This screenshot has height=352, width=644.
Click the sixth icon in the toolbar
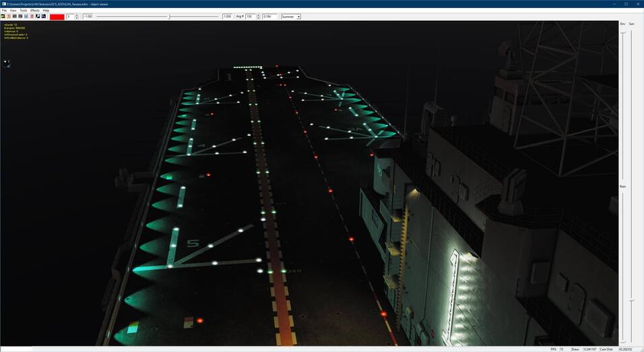pyautogui.click(x=32, y=16)
